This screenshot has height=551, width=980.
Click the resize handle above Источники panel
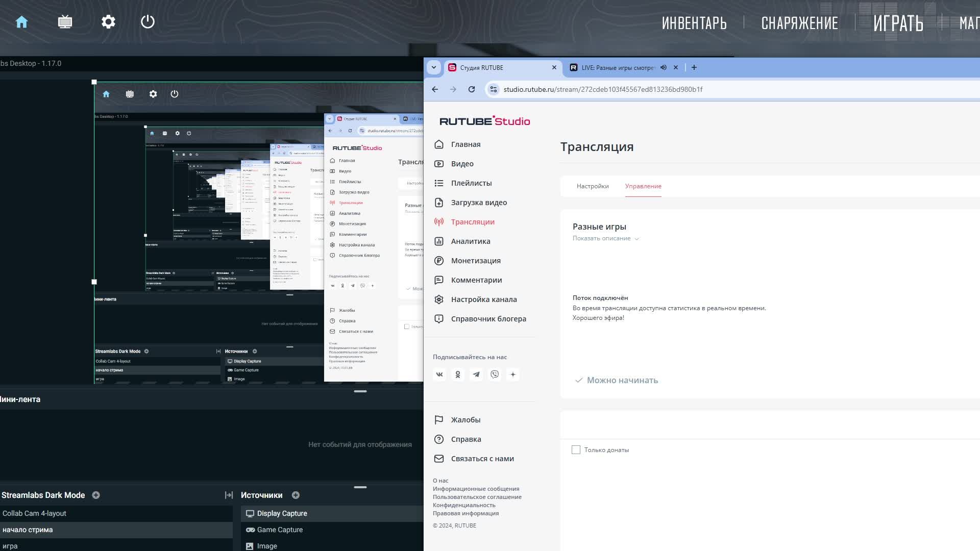click(360, 487)
